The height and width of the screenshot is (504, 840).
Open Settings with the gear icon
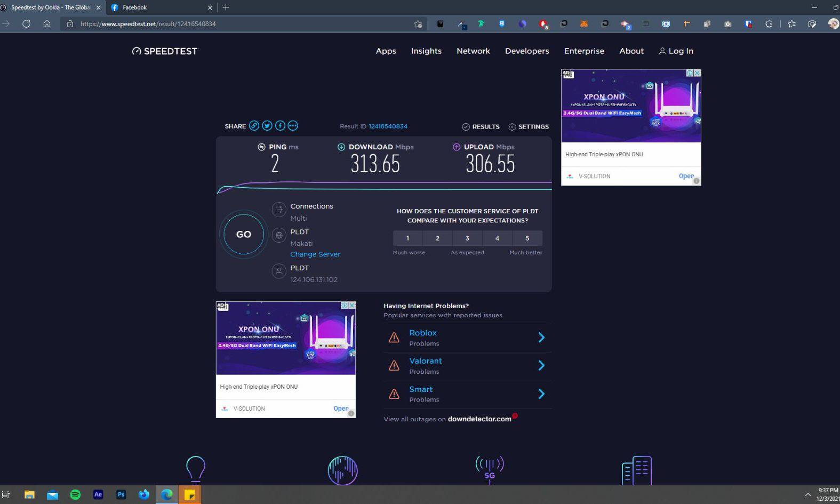tap(512, 127)
